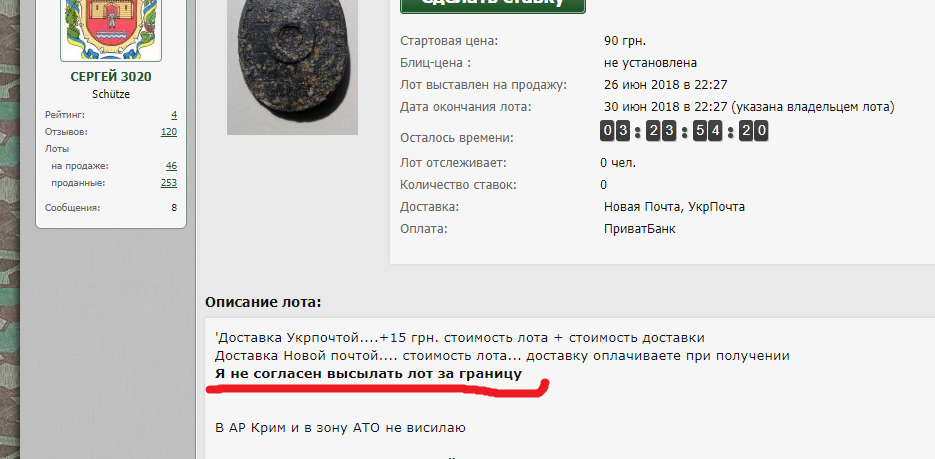Image resolution: width=935 pixels, height=459 pixels.
Task: Click seller rating value 4
Action: (174, 114)
